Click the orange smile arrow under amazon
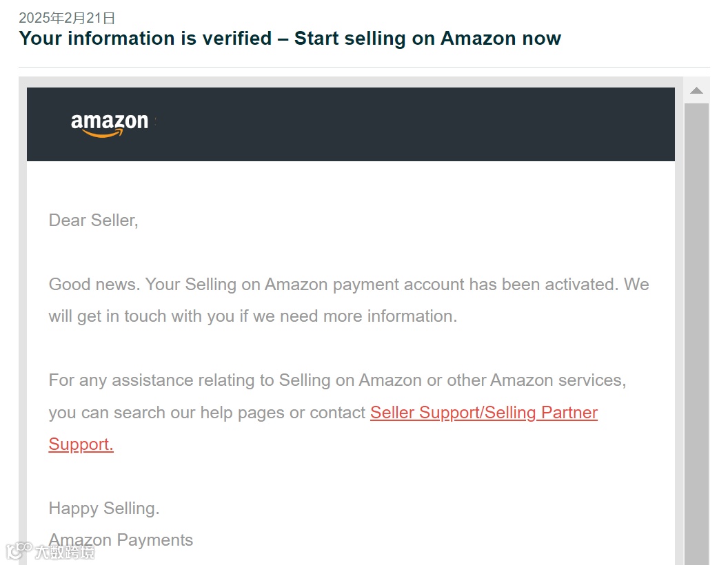Image resolution: width=728 pixels, height=565 pixels. coord(102,133)
